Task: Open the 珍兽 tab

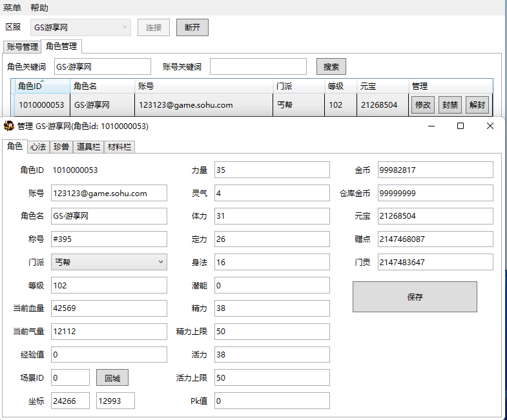Action: (x=61, y=147)
